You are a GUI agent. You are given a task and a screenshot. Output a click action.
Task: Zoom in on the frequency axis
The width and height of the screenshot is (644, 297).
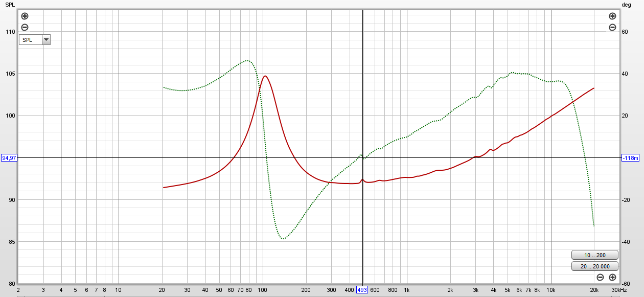point(611,277)
